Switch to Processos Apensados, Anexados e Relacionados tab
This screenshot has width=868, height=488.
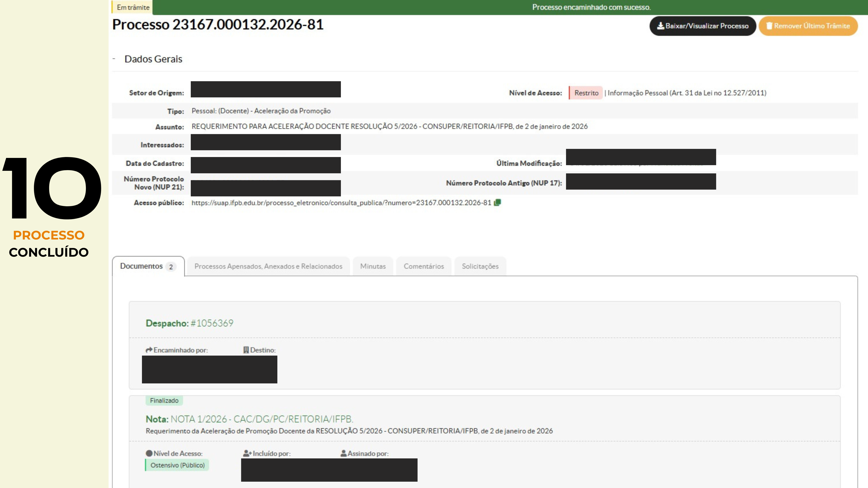click(x=268, y=266)
